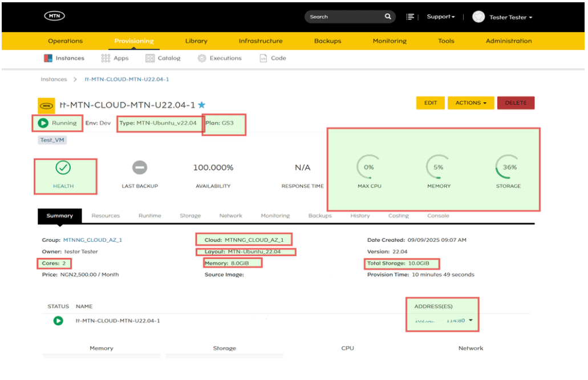
Task: Click the Instances breadcrumb link
Action: pos(54,79)
